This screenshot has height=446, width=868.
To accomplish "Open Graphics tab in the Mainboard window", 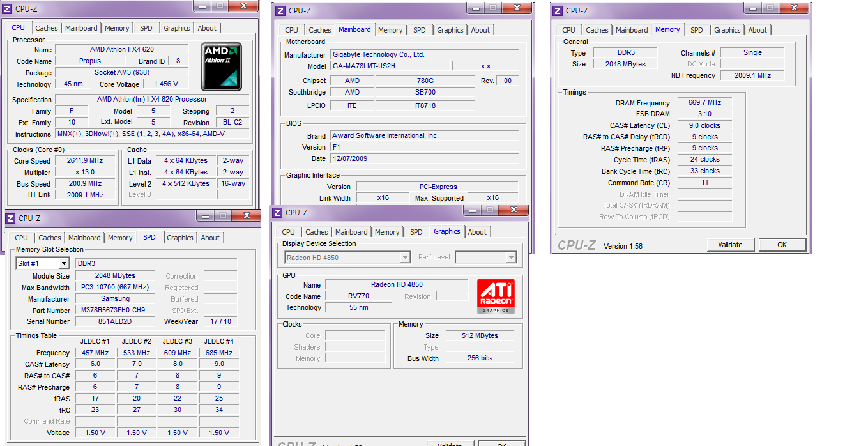I will [450, 30].
